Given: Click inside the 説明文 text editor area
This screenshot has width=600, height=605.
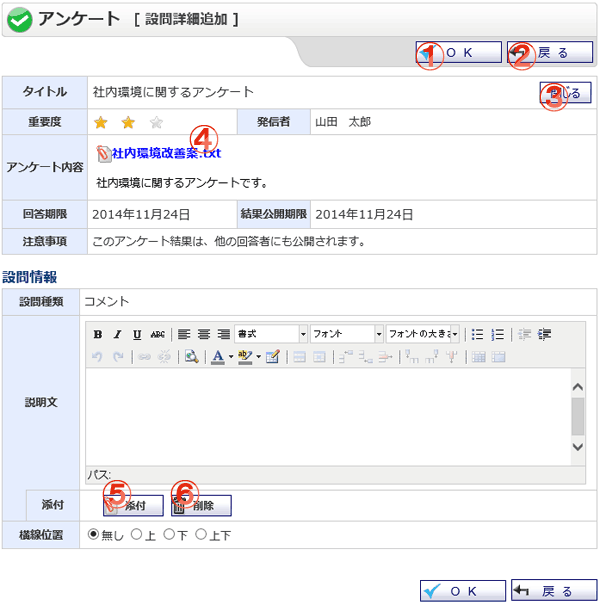Looking at the screenshot, I should click(328, 417).
